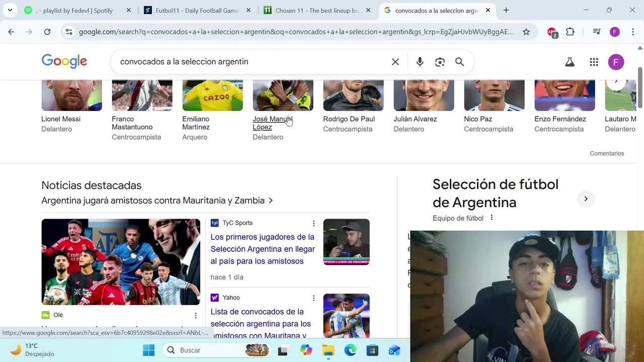Open Search Labs flask icon

570,62
